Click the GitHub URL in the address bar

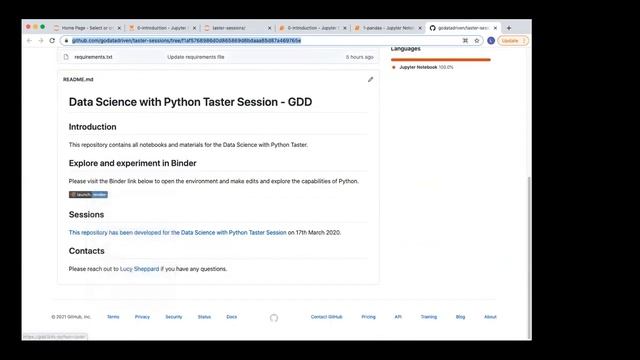point(187,41)
